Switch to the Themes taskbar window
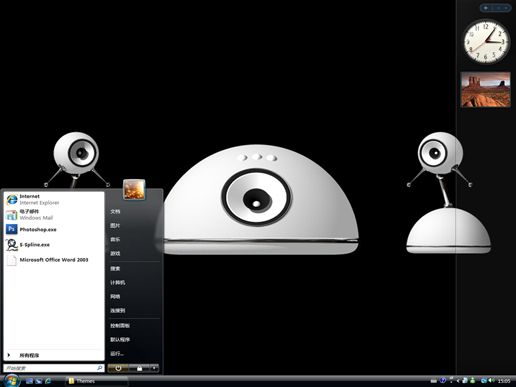The height and width of the screenshot is (387, 516). click(x=97, y=381)
